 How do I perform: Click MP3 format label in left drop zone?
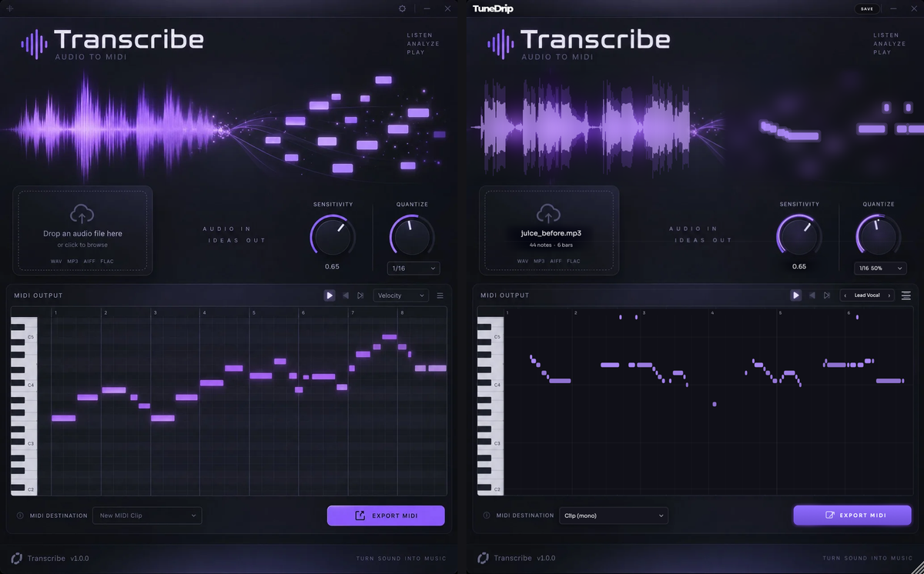pyautogui.click(x=73, y=262)
